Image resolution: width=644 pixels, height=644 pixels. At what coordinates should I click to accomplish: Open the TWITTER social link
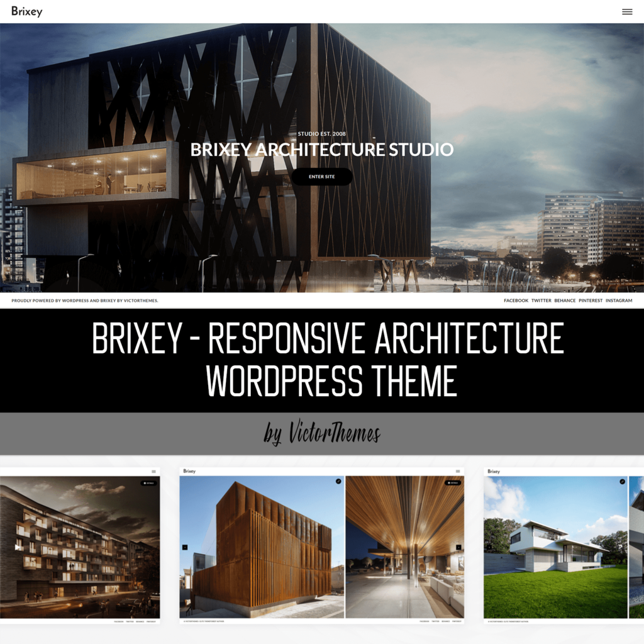(x=541, y=301)
